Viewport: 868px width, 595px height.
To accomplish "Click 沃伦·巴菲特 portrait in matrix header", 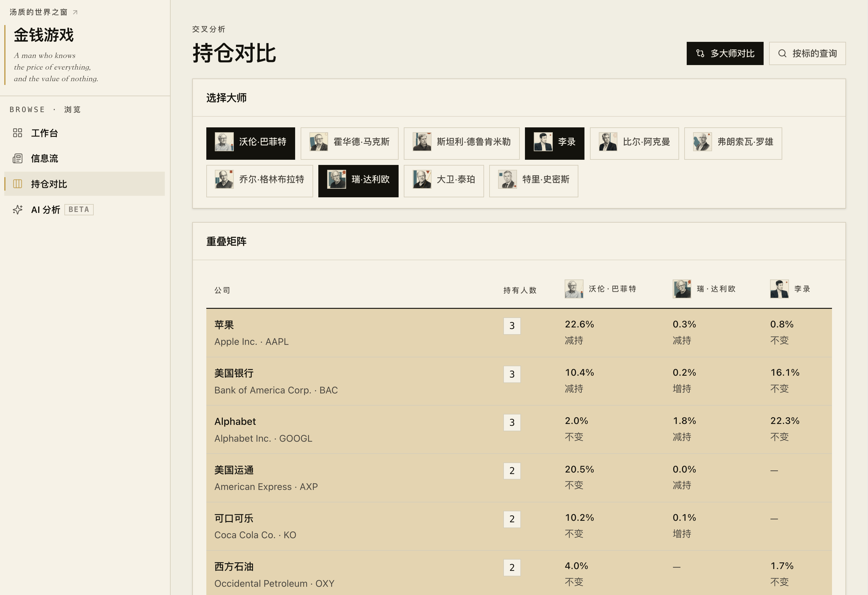I will click(x=574, y=289).
